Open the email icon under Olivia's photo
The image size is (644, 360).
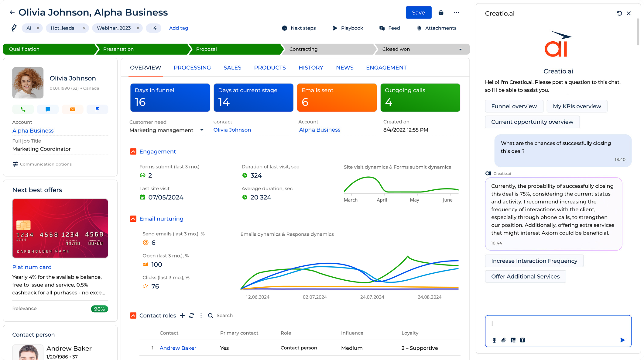(72, 109)
